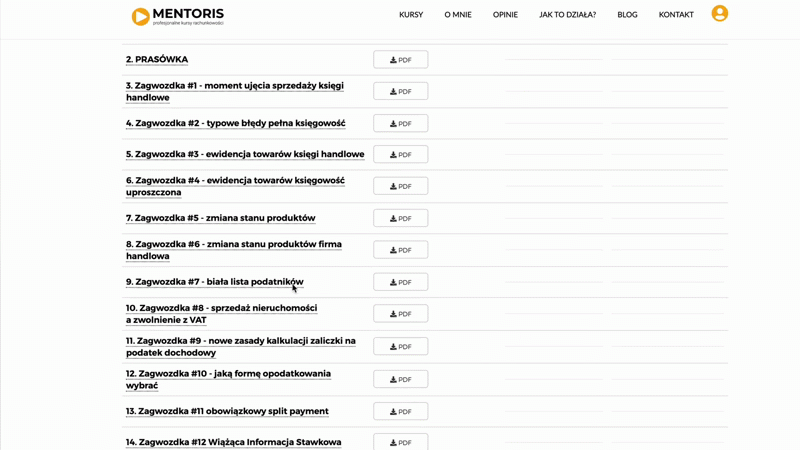Screen dimensions: 800x450
Task: Click the Mentoris logo
Action: point(178,16)
